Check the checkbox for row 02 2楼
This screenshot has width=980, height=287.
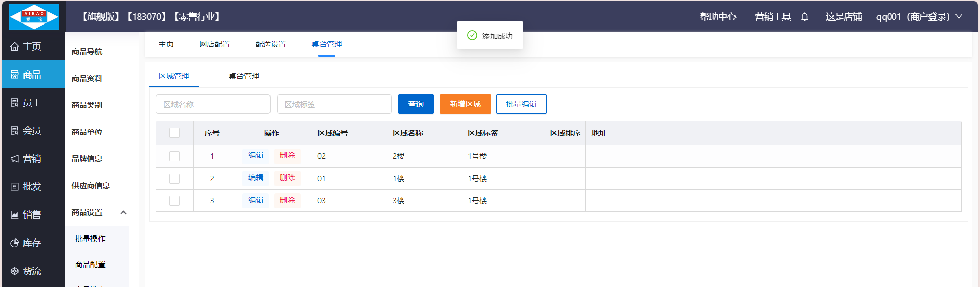pyautogui.click(x=175, y=156)
